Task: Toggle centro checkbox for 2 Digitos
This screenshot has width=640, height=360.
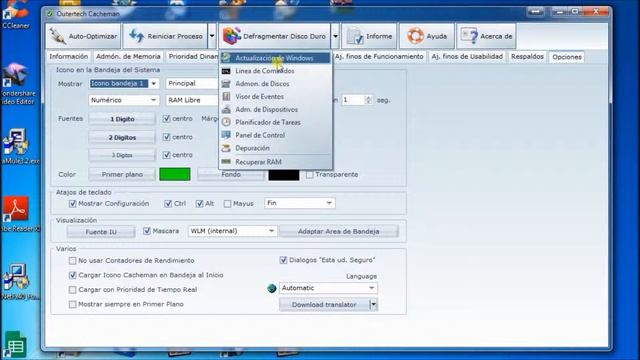Action: point(166,137)
